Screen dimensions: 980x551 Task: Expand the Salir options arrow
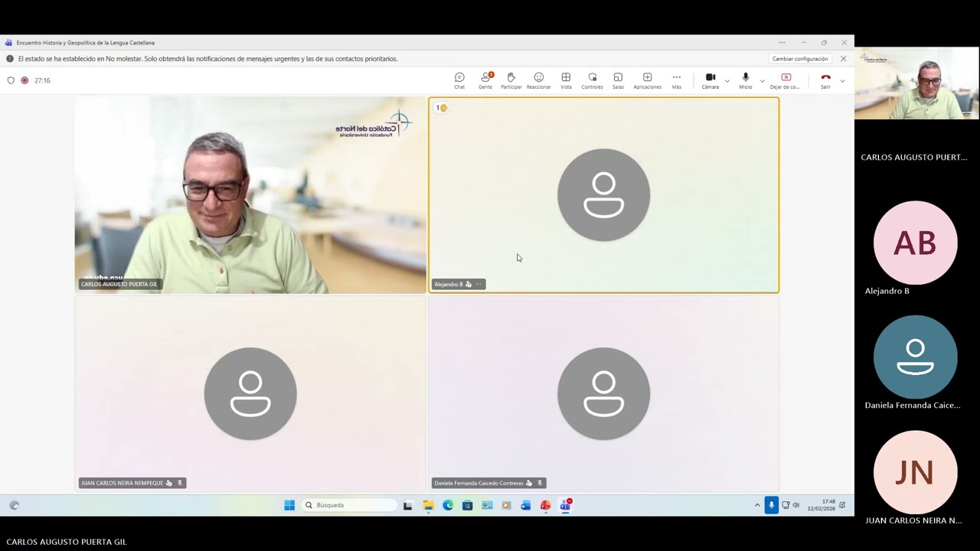842,80
